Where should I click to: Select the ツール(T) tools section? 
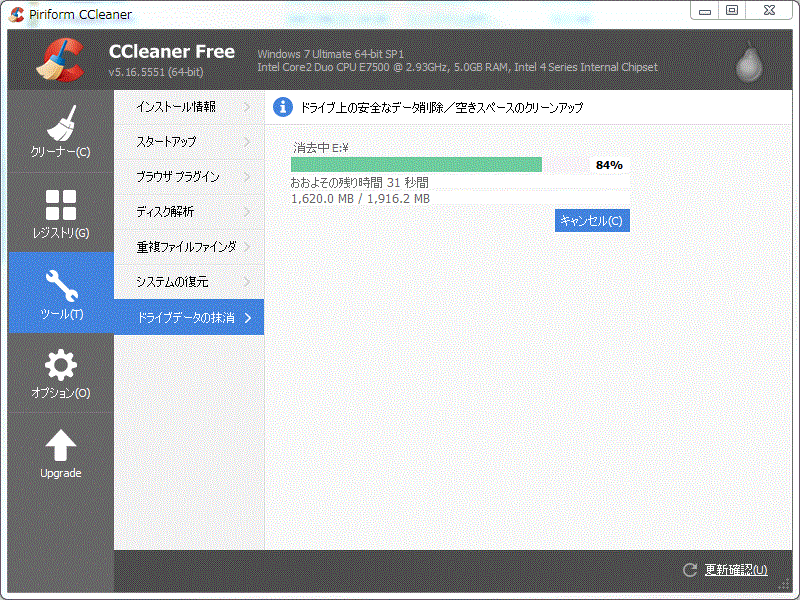[x=60, y=293]
